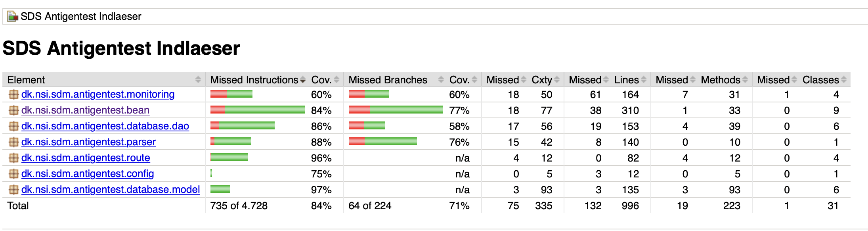868x231 pixels.
Task: Click package icon next to dk.nsi.sdm.antigentest.config
Action: 14,174
